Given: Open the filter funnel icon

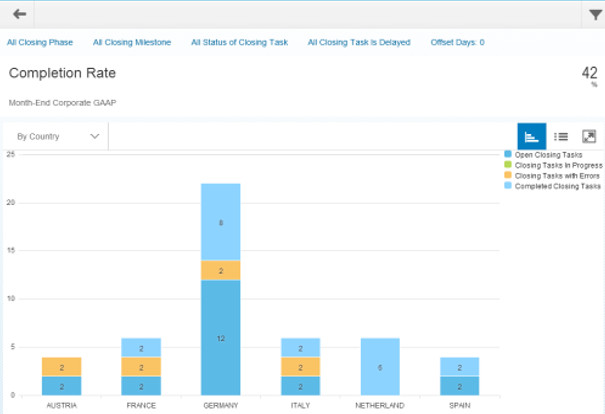Looking at the screenshot, I should (595, 14).
